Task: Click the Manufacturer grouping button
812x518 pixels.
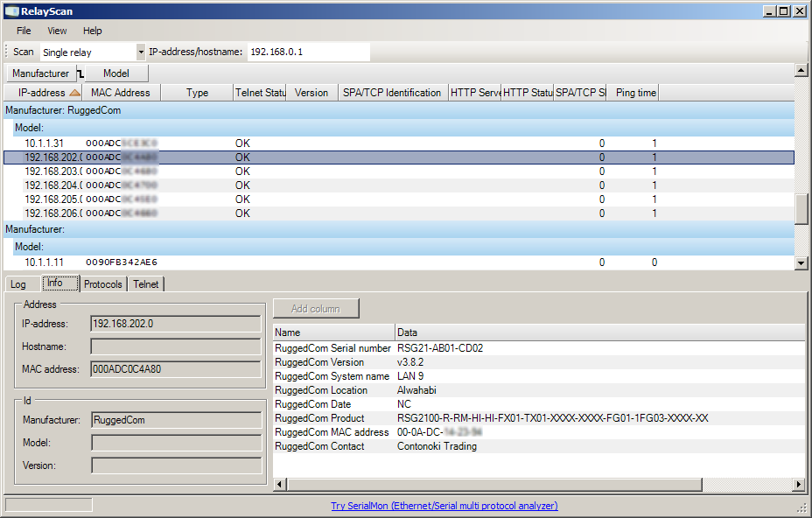Action: 41,73
